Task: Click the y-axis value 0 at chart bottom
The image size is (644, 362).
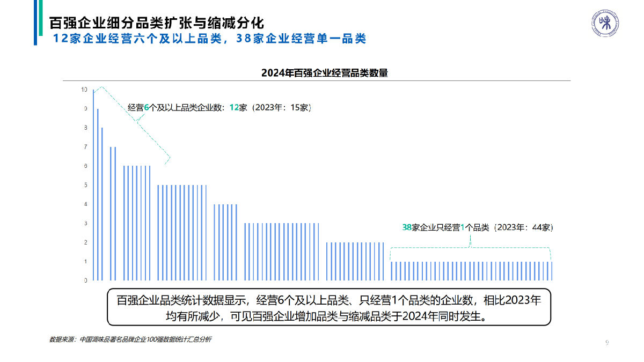Action: [85, 279]
